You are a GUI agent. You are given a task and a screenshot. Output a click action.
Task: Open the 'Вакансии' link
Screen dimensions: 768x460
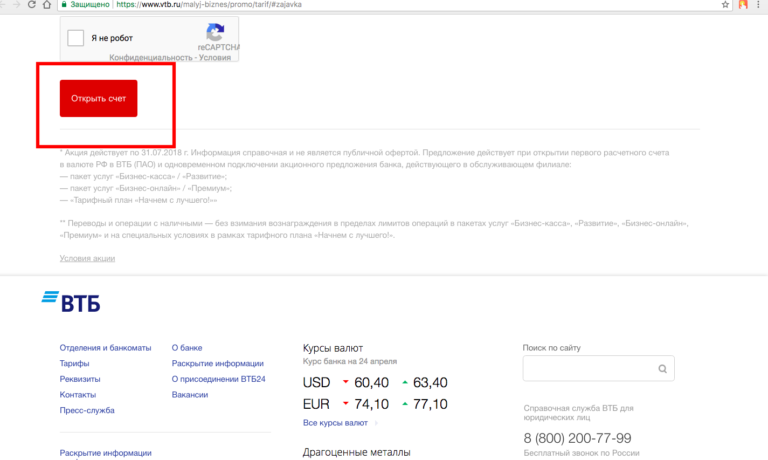click(190, 395)
